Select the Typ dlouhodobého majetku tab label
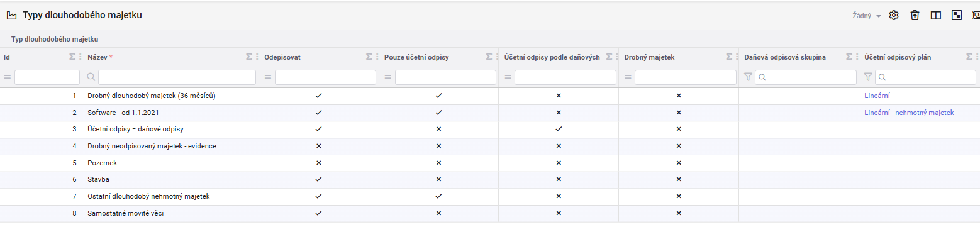 55,39
